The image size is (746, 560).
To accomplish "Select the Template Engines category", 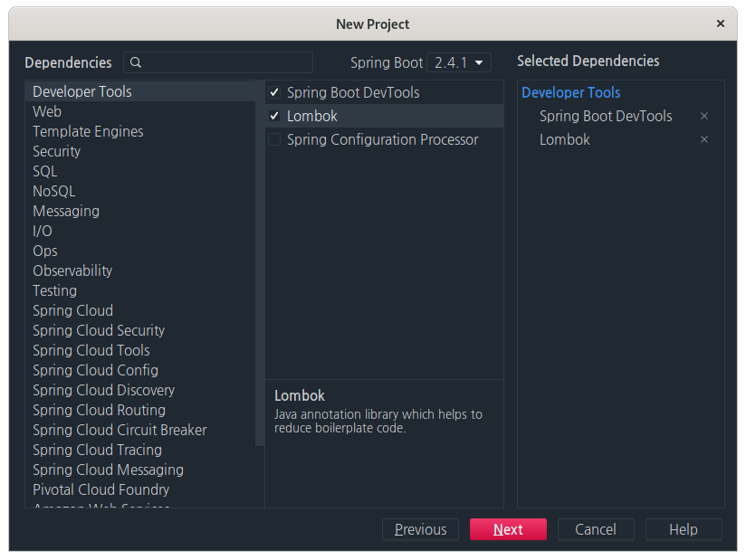I will 140,131.
